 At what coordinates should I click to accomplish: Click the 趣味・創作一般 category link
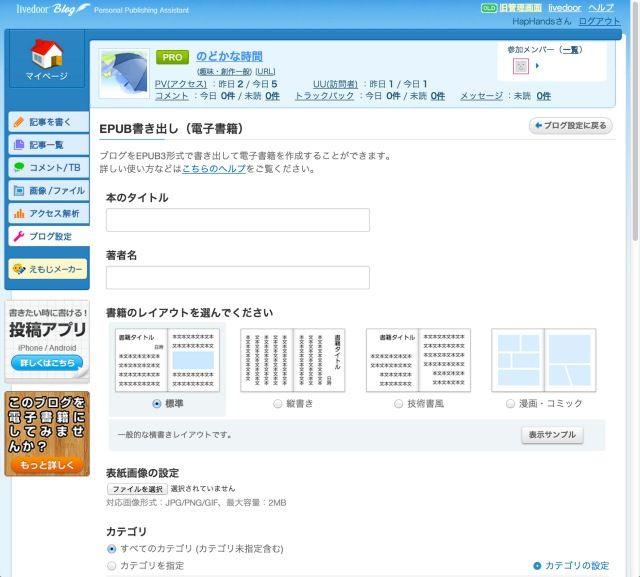click(x=224, y=72)
